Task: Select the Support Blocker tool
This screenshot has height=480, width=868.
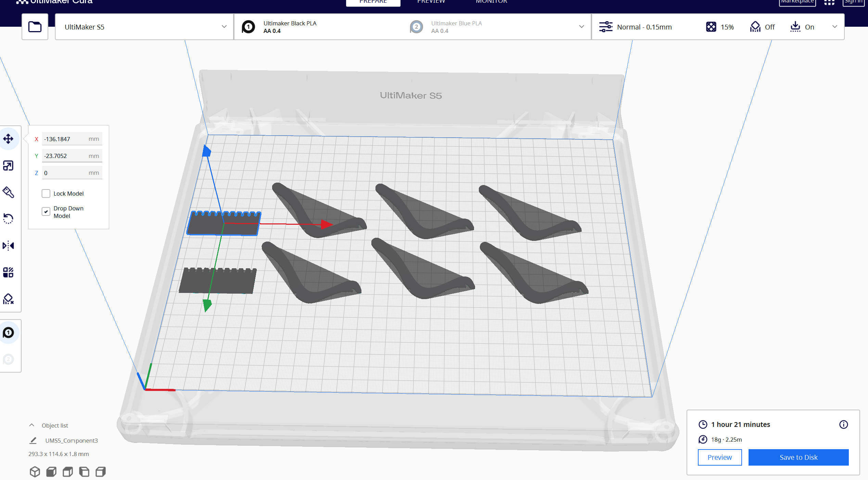Action: [x=9, y=299]
